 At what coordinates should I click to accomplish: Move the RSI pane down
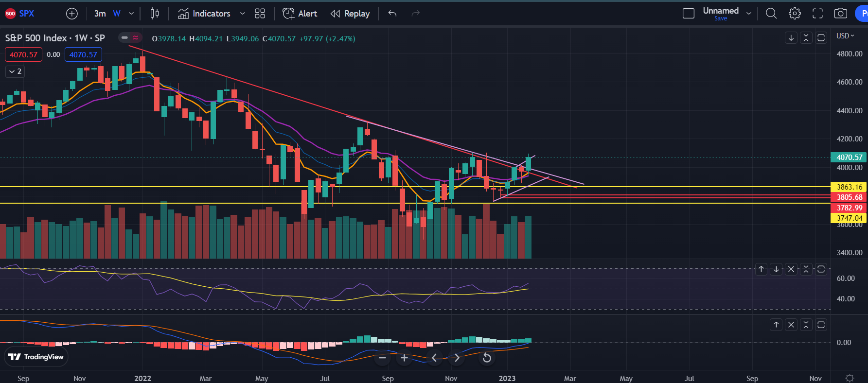click(x=777, y=269)
